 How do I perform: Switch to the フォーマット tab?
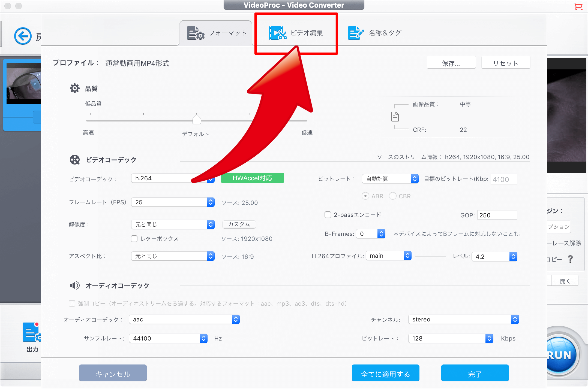(216, 33)
